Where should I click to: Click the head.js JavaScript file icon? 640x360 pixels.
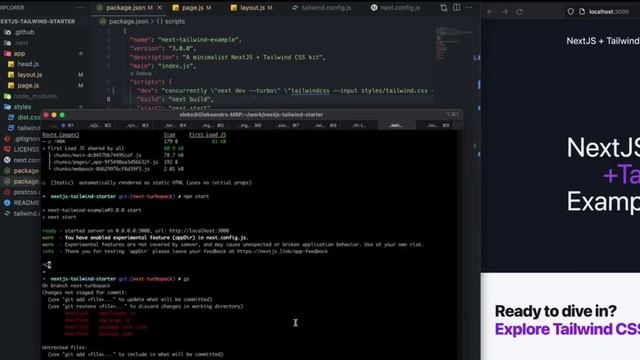click(x=11, y=64)
